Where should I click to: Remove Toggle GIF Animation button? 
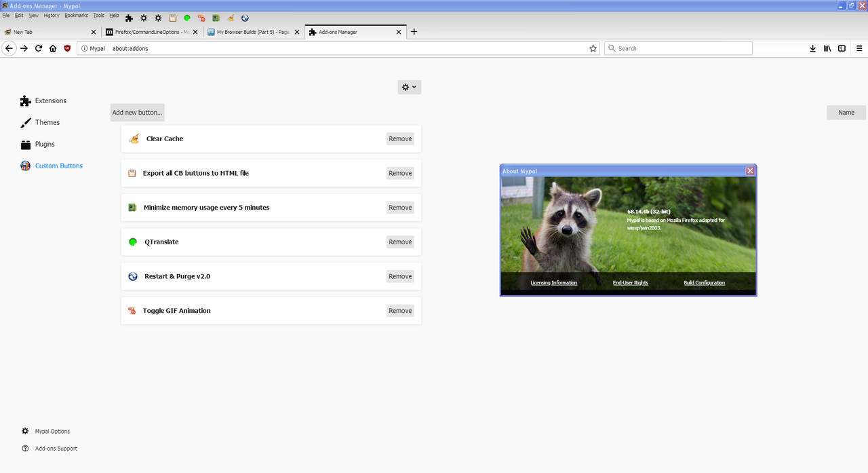400,311
